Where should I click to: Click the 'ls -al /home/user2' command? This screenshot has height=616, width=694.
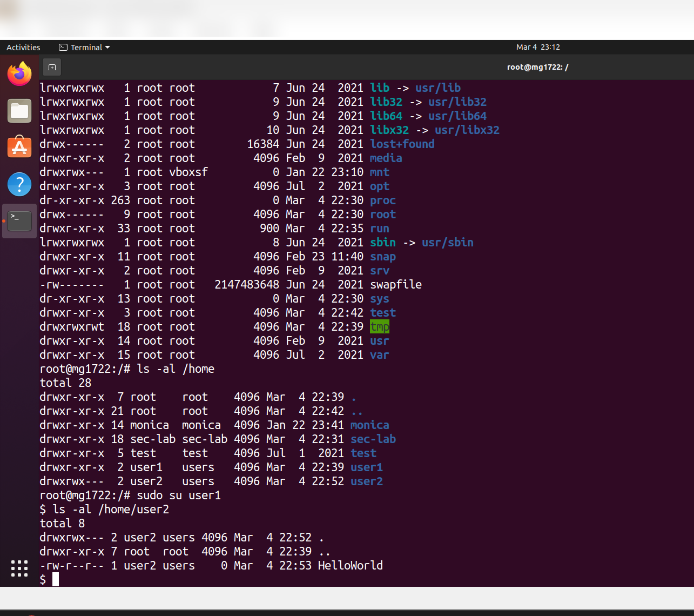tap(111, 510)
